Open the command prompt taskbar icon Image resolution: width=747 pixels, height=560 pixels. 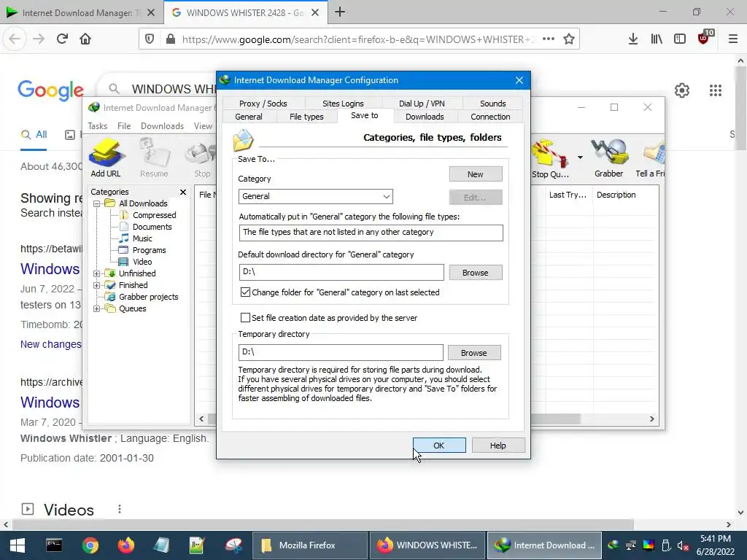pos(54,545)
